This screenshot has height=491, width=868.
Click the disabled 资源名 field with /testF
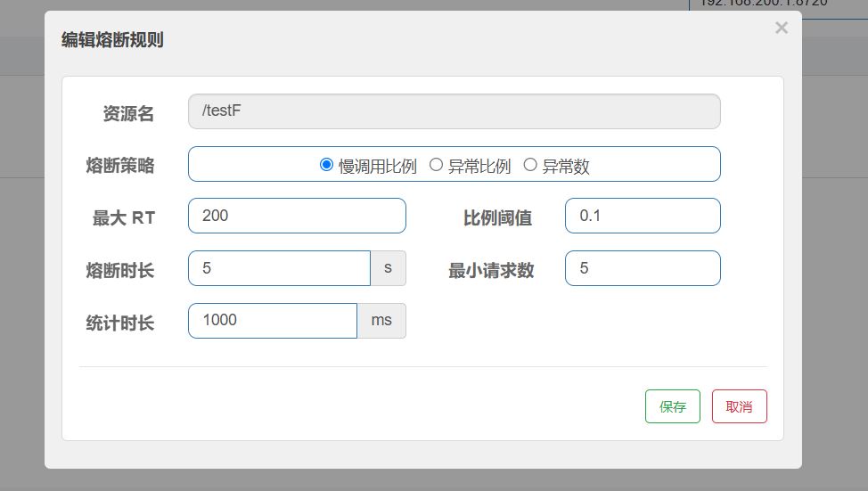click(x=454, y=112)
